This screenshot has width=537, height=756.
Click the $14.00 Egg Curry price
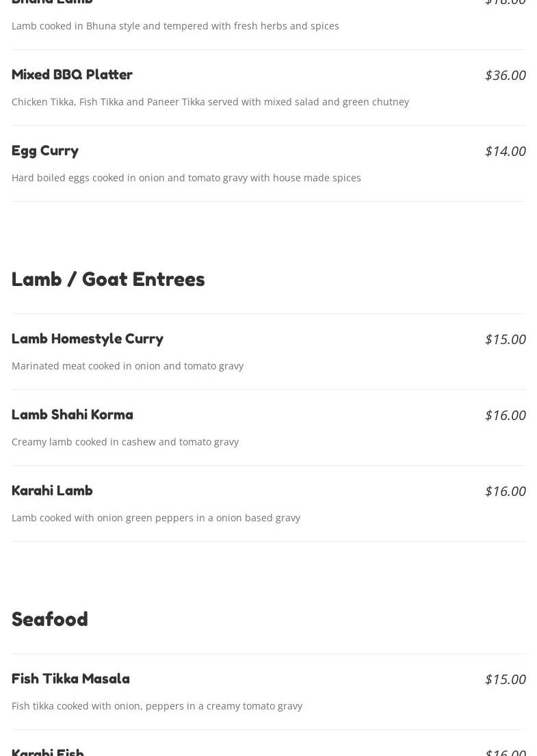tap(505, 151)
